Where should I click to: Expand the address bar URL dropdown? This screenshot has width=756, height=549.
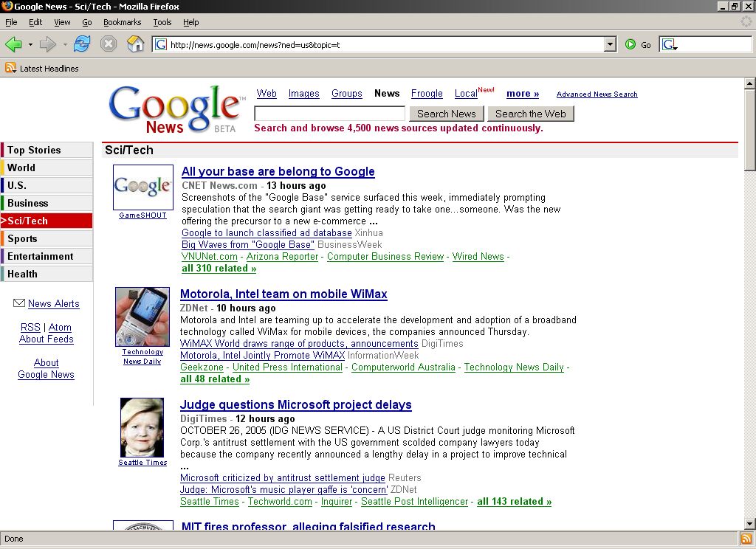(x=610, y=45)
